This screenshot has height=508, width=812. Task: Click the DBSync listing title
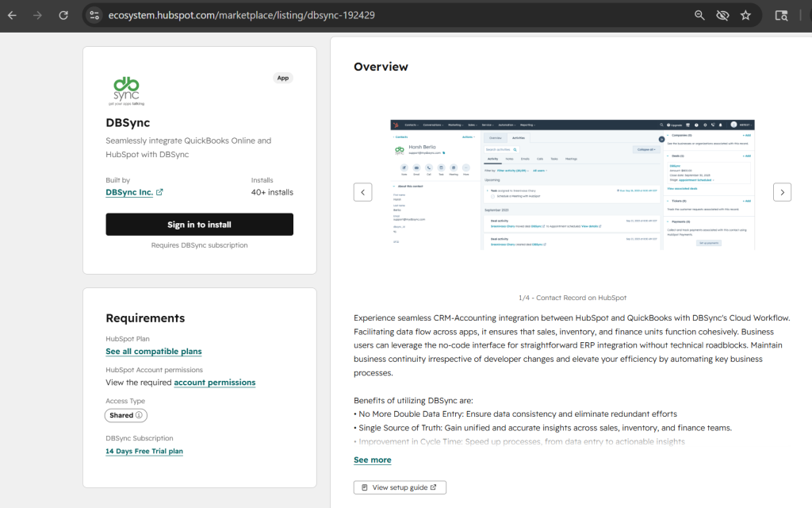pyautogui.click(x=128, y=123)
